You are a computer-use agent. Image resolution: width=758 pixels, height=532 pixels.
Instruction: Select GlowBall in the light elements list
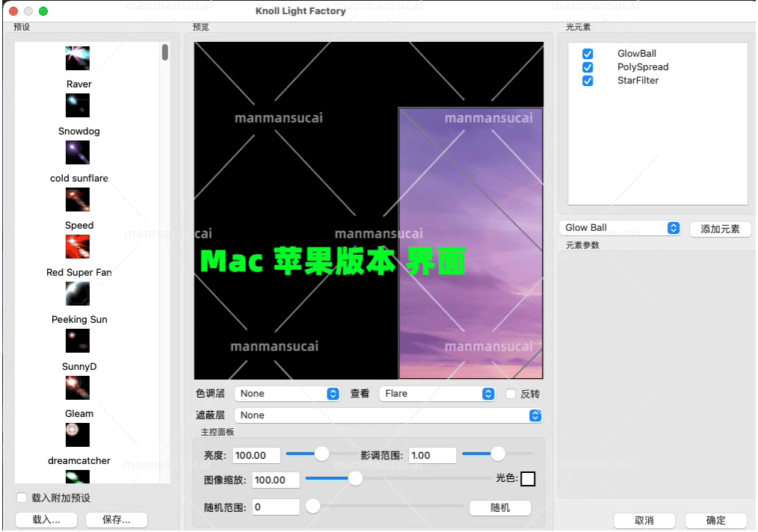tap(637, 54)
